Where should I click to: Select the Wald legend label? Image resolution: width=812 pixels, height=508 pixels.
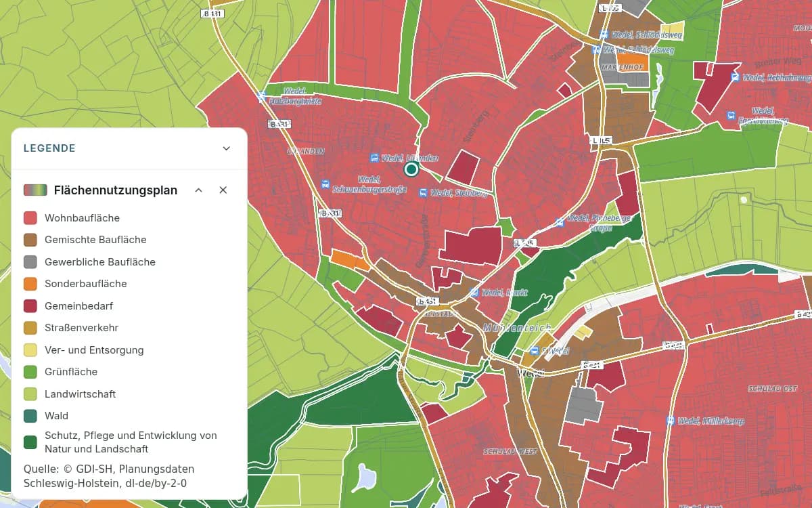tap(57, 416)
